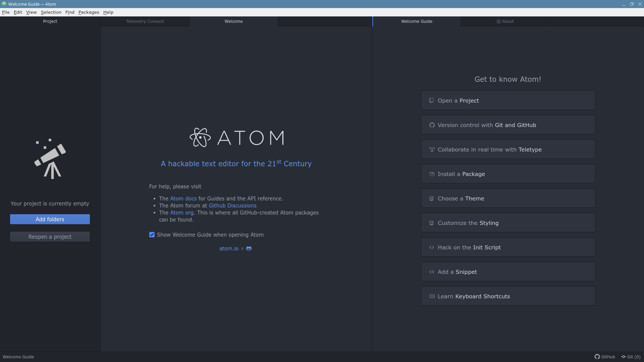The image size is (644, 362).
Task: Open the Github Discussions link
Action: coord(232,205)
